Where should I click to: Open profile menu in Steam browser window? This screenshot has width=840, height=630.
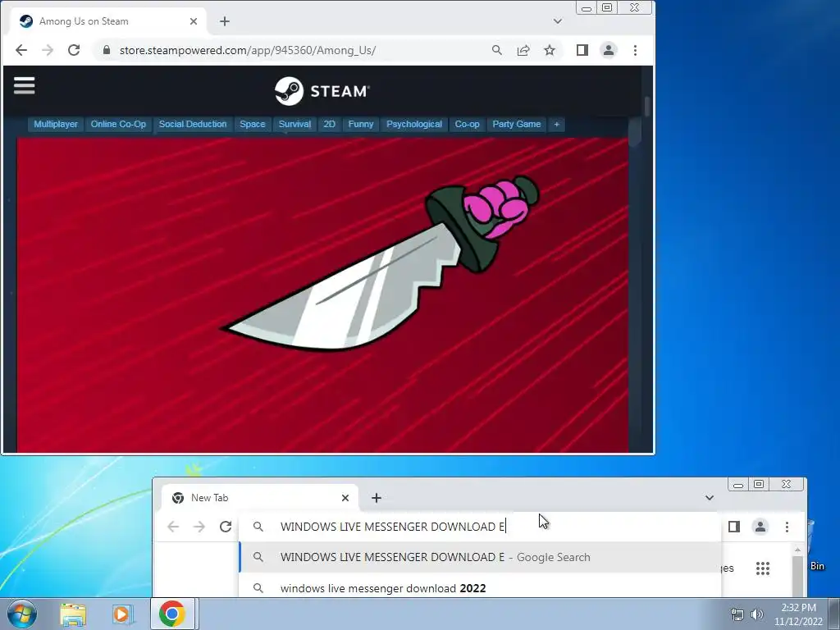tap(609, 50)
